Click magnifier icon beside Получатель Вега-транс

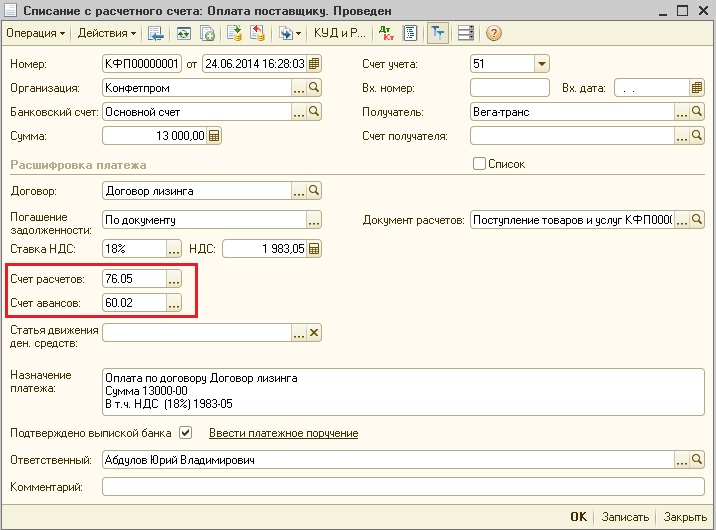tap(698, 112)
